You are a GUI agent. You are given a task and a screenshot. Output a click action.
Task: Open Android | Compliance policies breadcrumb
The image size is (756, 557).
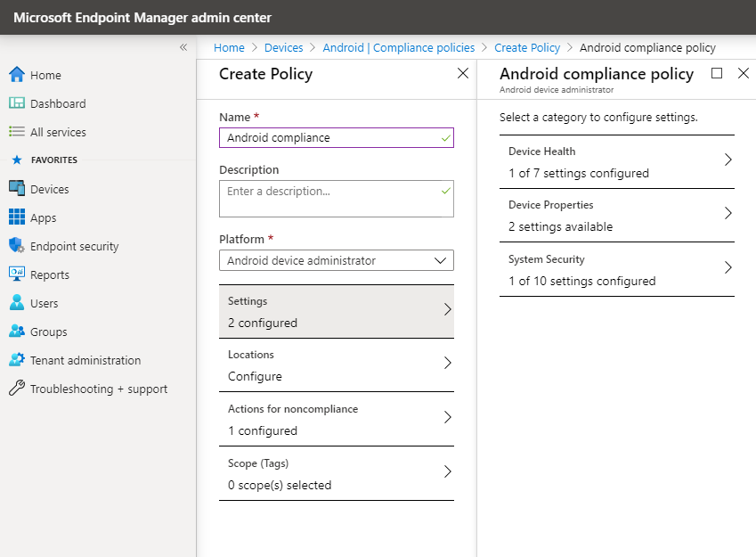[x=399, y=48]
